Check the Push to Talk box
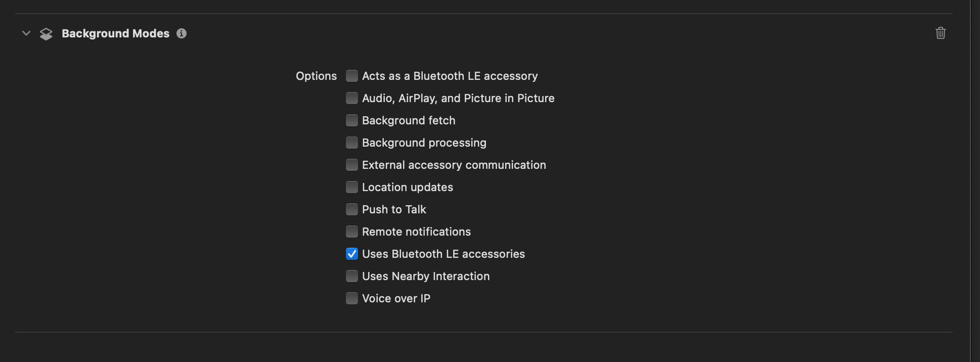The height and width of the screenshot is (362, 980). pos(352,209)
